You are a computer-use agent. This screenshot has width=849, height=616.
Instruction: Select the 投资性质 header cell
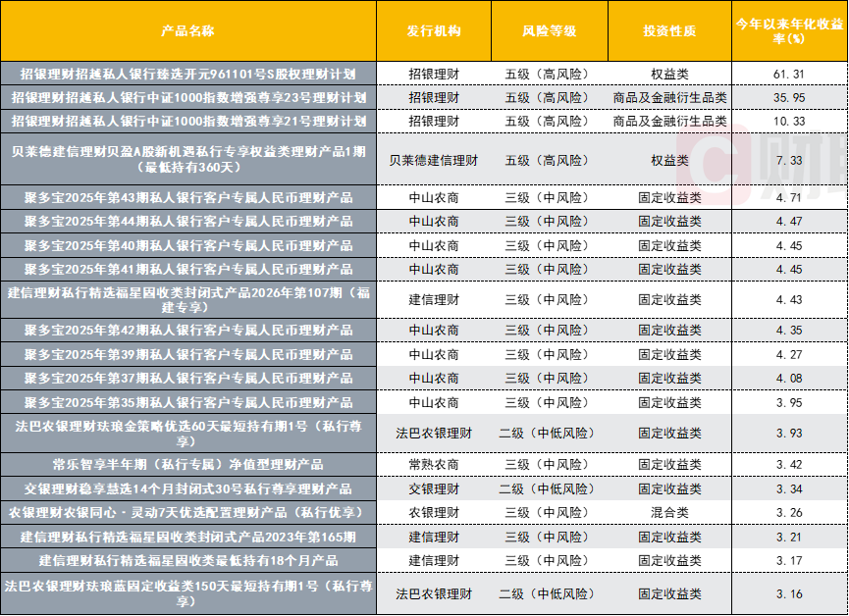click(x=669, y=30)
